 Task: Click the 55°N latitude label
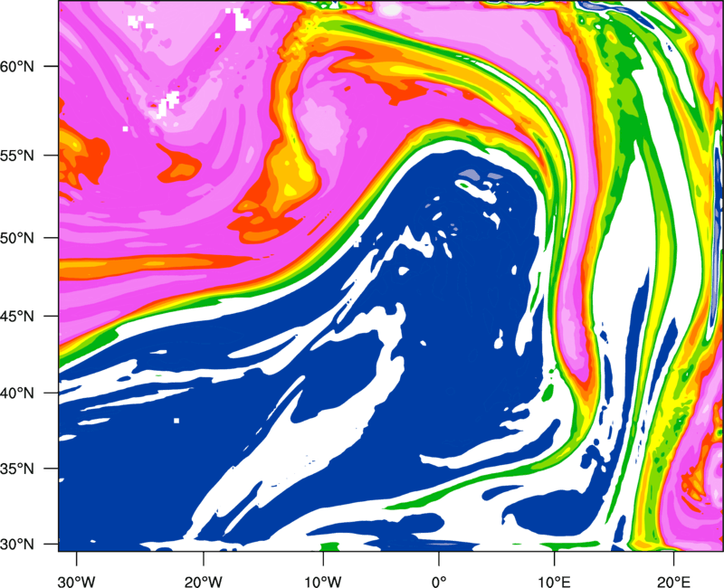point(17,156)
